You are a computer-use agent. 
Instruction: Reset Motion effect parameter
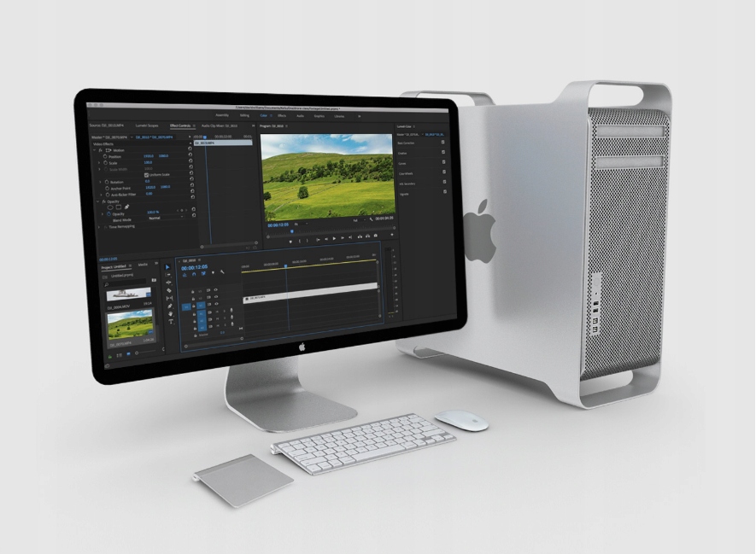[x=190, y=149]
